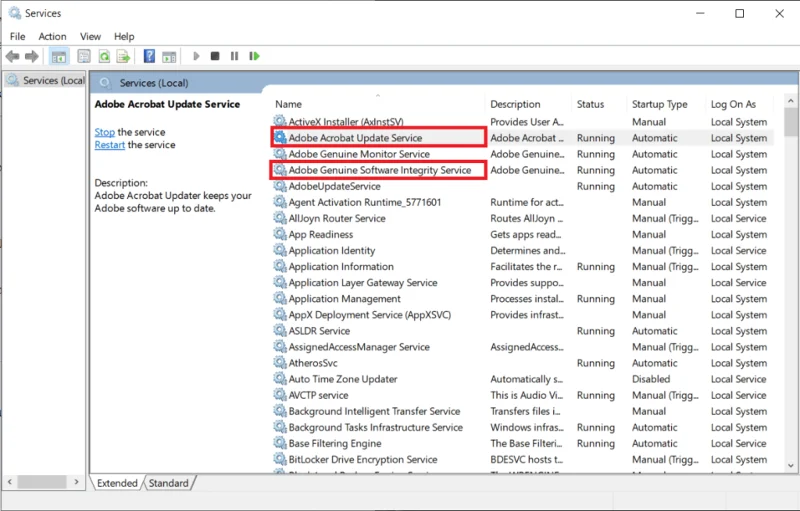Click the gear icon of ActiveX Installer row
Image resolution: width=800 pixels, height=511 pixels.
click(x=280, y=121)
